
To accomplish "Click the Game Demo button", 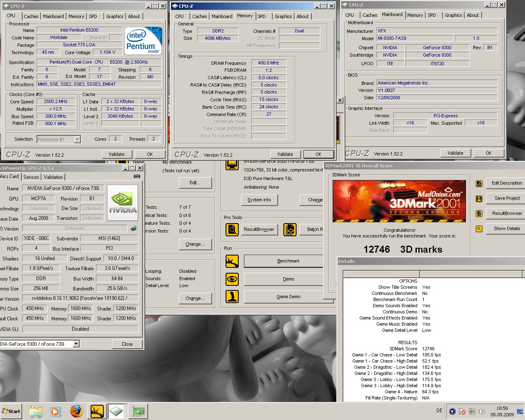I will click(x=288, y=297).
